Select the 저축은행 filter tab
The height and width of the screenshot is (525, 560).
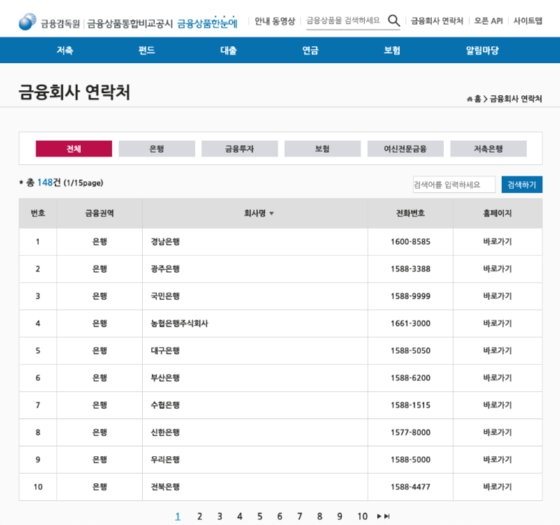[488, 149]
